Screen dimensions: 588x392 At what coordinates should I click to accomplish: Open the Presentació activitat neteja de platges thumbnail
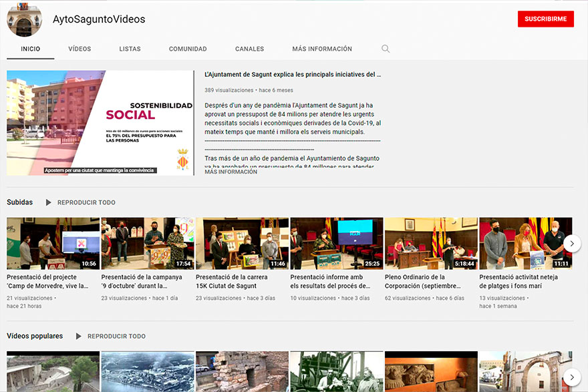coord(525,242)
